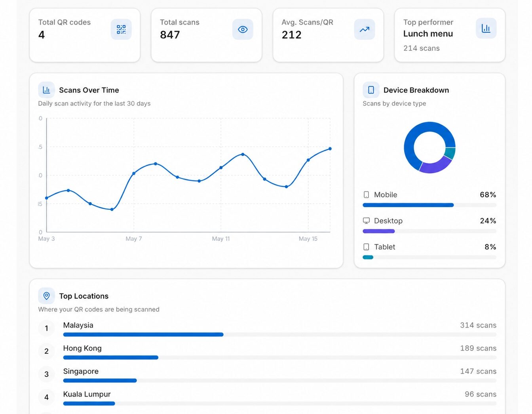This screenshot has width=532, height=414.
Task: Click the 'Malaysia' location name
Action: coord(78,325)
